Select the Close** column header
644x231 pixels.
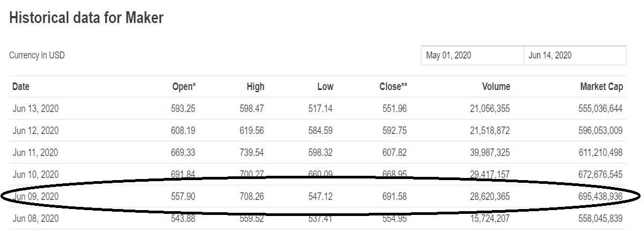(x=393, y=87)
